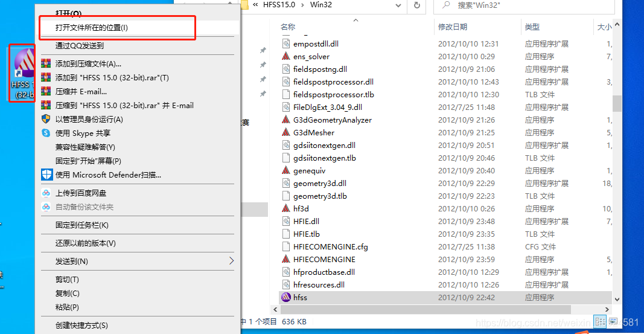Click the 修改日期 column header
Image resolution: width=644 pixels, height=334 pixels.
(x=453, y=27)
